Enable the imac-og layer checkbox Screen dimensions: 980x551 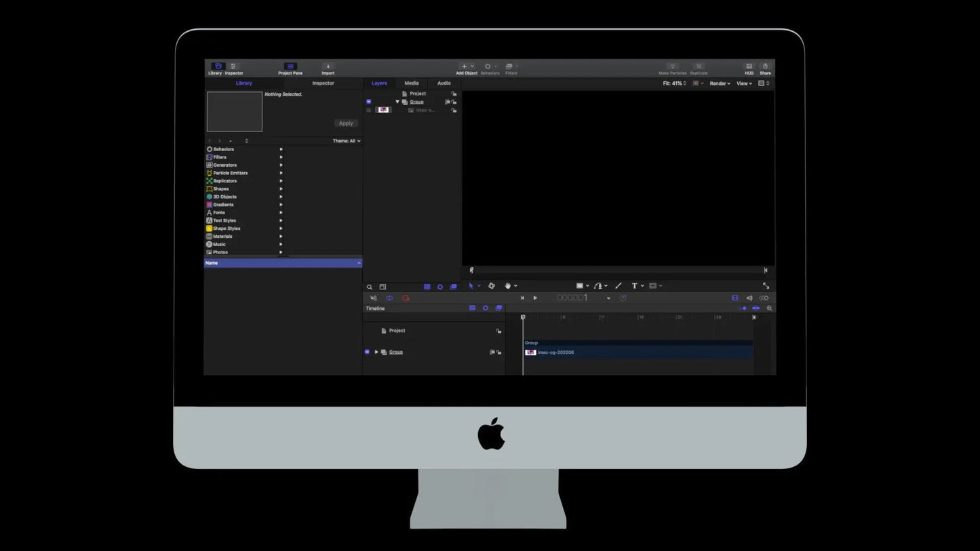[368, 110]
